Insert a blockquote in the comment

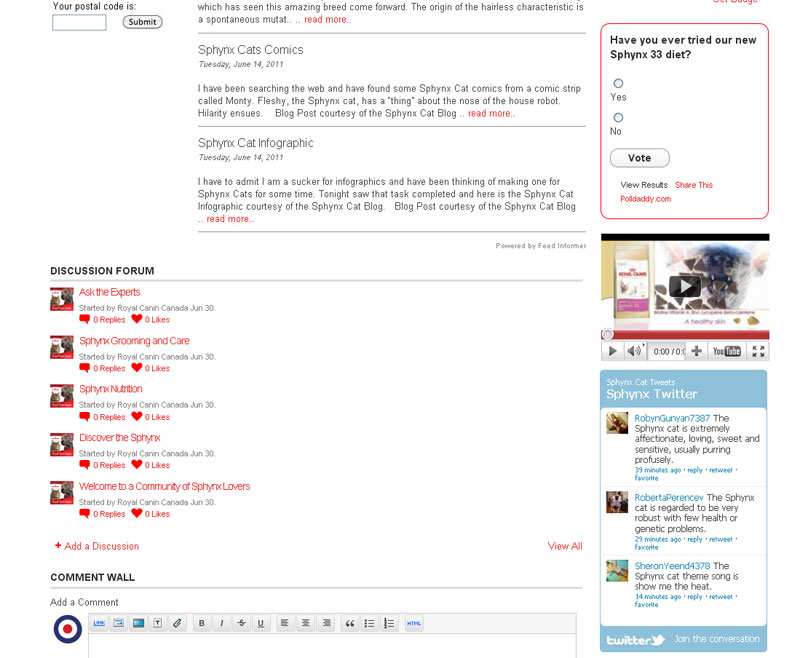[x=350, y=623]
